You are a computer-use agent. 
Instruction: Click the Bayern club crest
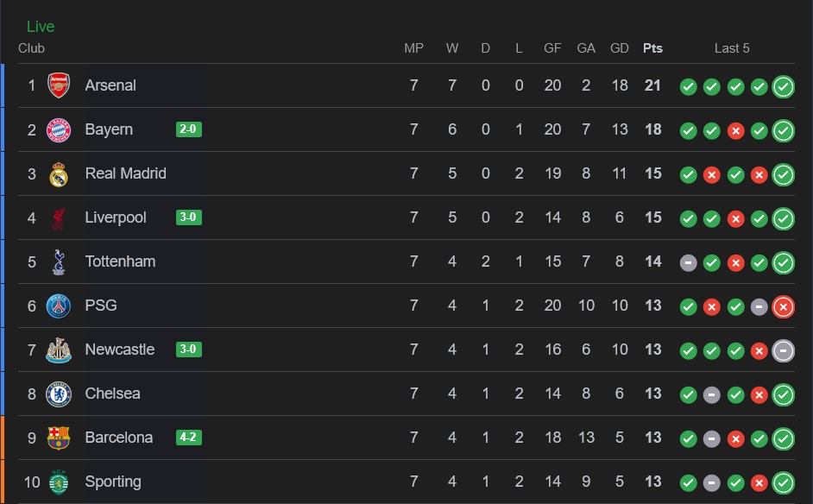pyautogui.click(x=59, y=129)
